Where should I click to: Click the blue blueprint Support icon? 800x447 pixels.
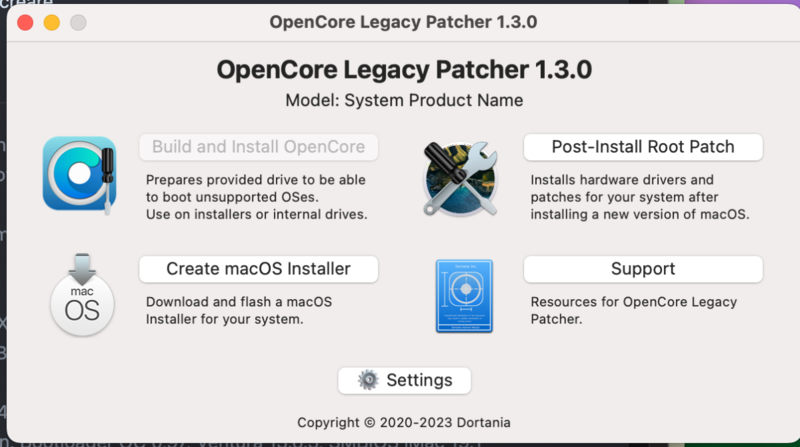pyautogui.click(x=464, y=295)
